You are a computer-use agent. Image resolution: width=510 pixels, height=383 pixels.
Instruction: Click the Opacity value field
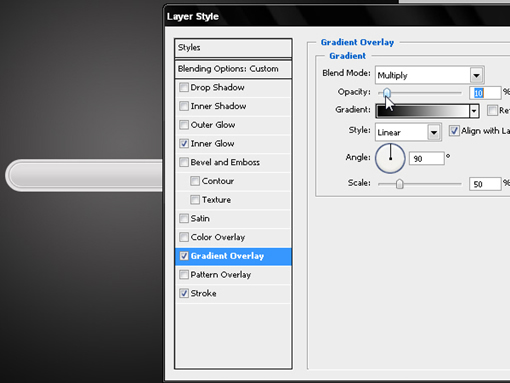click(485, 93)
